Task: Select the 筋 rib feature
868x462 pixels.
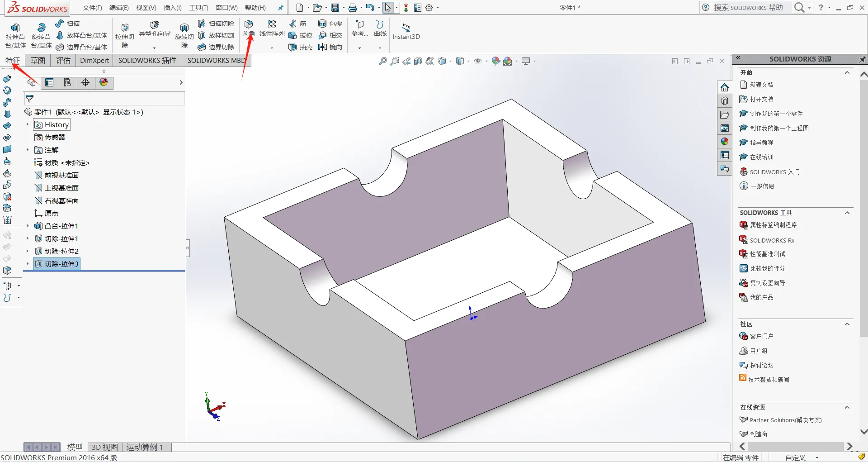Action: tap(297, 24)
